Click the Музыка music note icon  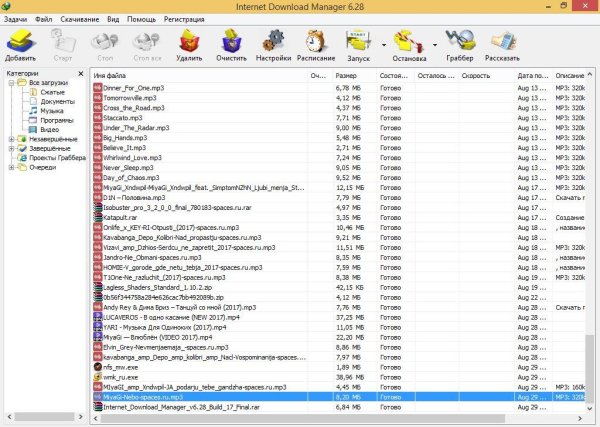[34, 111]
